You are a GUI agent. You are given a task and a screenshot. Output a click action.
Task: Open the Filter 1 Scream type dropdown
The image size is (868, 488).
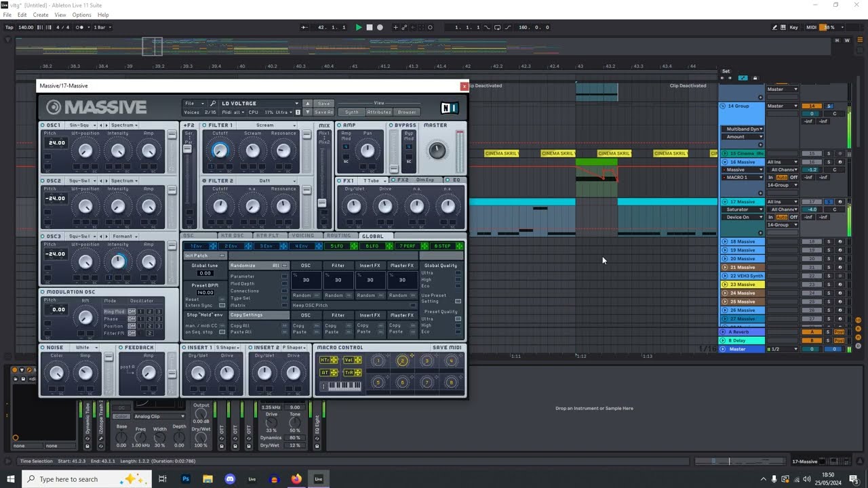coord(267,125)
